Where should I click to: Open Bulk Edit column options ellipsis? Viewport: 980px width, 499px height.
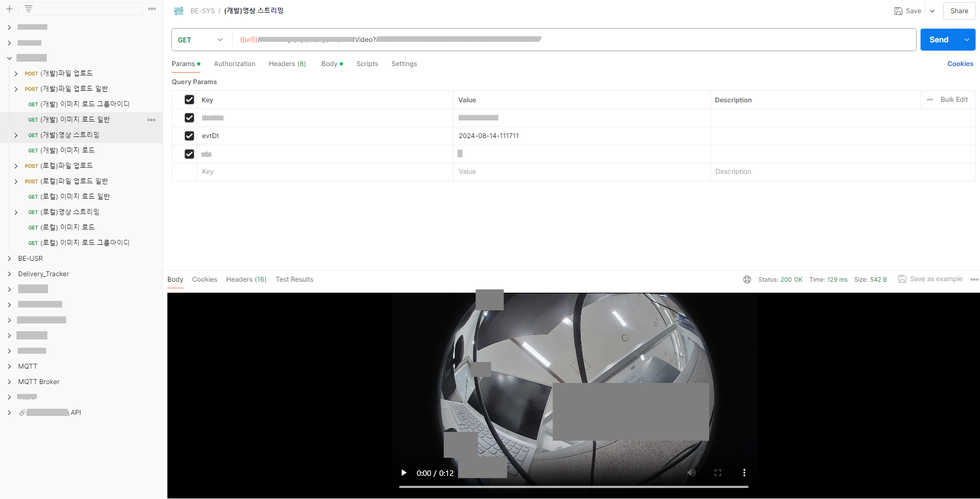(930, 100)
